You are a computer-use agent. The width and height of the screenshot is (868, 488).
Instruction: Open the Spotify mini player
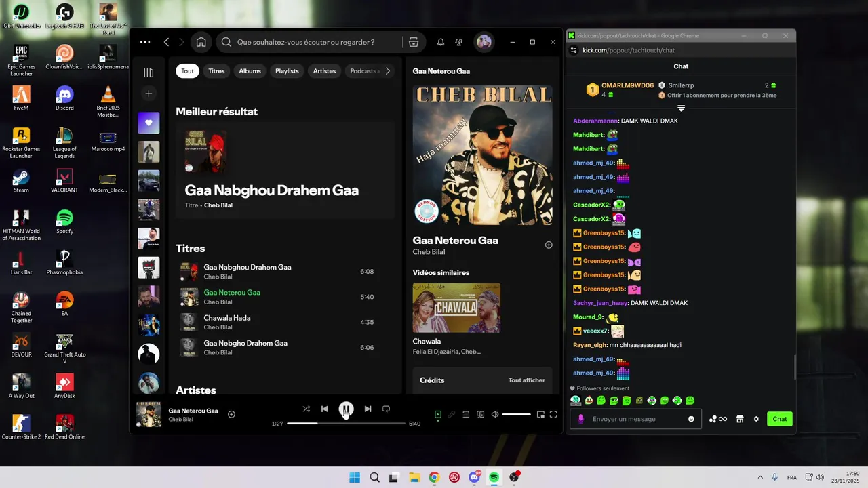[540, 414]
